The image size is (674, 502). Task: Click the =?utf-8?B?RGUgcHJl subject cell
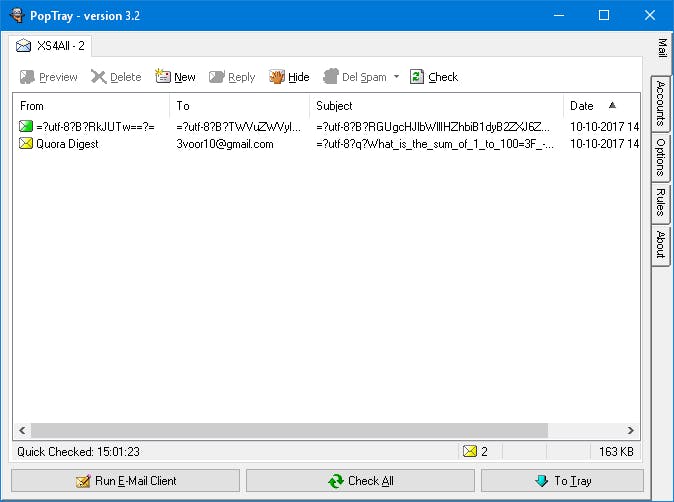pos(432,127)
